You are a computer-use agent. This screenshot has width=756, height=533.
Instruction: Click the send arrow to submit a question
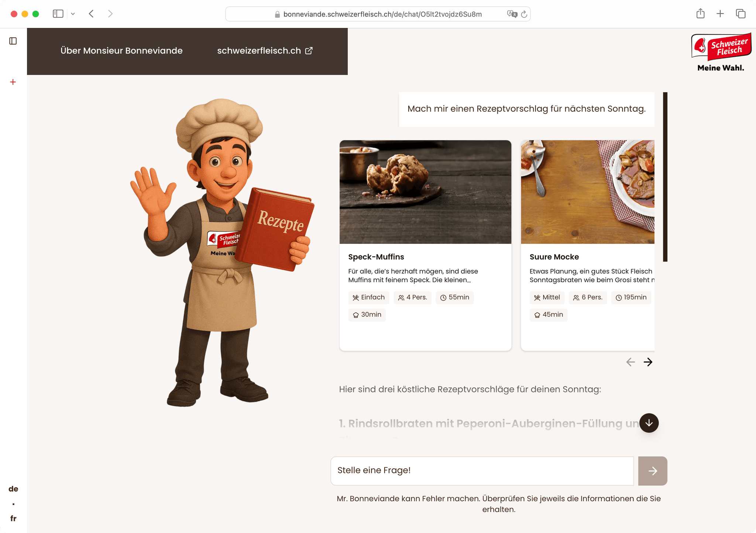coord(653,471)
